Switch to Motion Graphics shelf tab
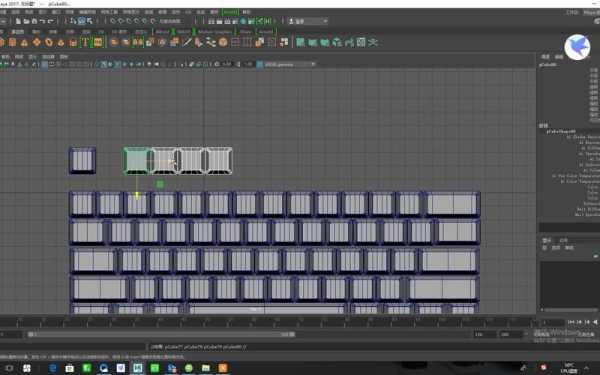600x375 pixels. 215,32
